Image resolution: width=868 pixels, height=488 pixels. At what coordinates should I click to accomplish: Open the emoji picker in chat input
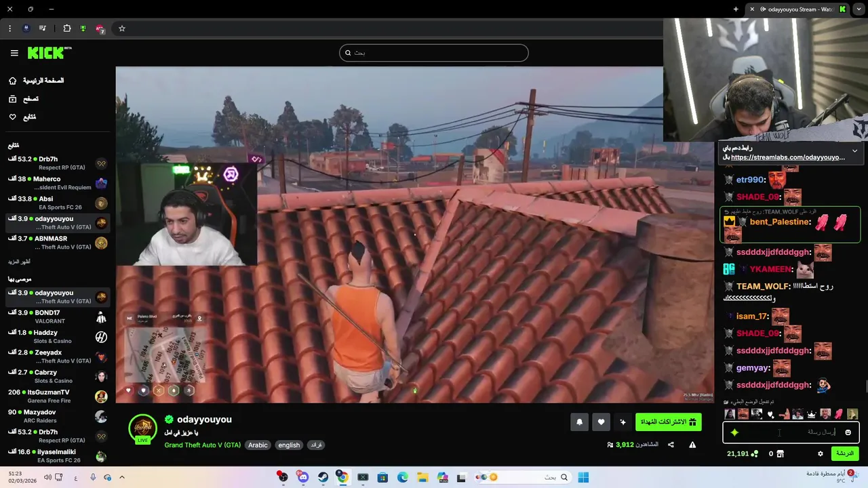click(848, 432)
